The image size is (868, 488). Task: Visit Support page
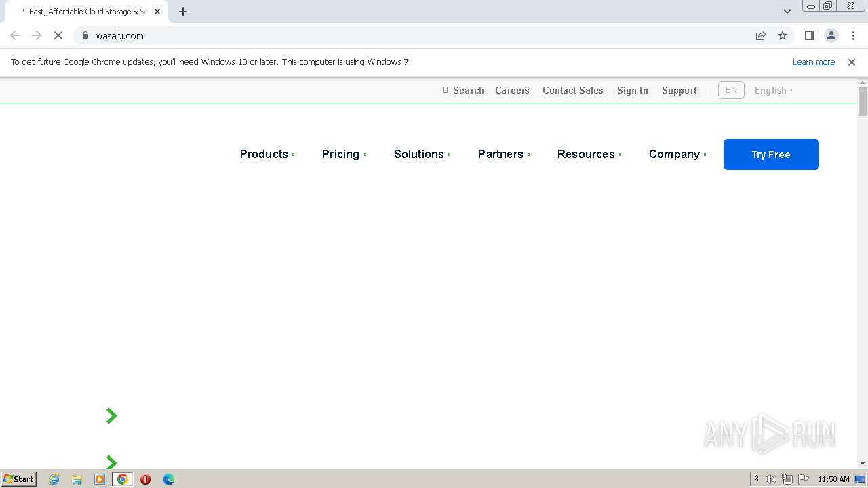click(679, 90)
